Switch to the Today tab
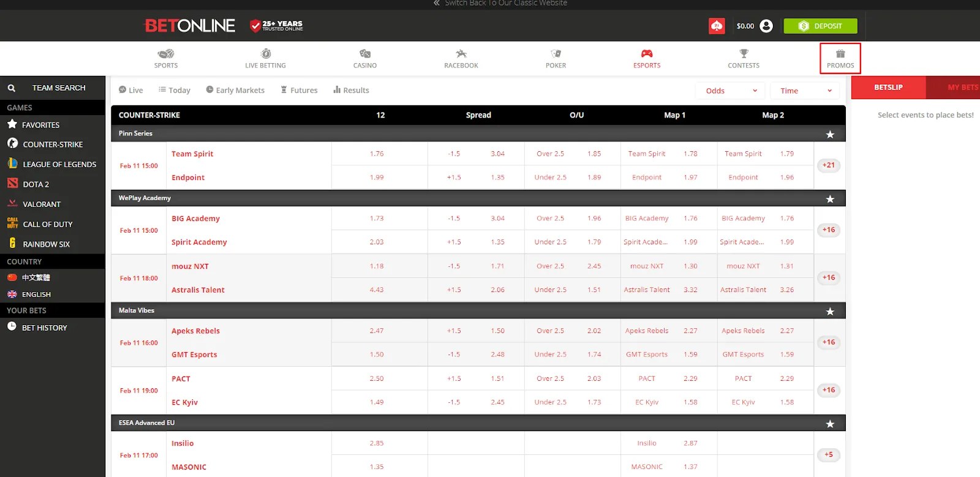Screen dimensions: 980x477 point(175,90)
